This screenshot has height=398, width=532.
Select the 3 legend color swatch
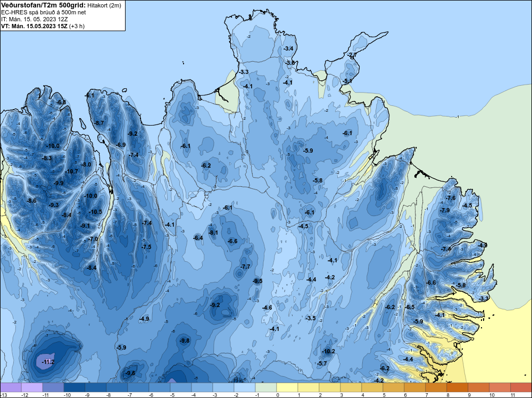click(351, 388)
